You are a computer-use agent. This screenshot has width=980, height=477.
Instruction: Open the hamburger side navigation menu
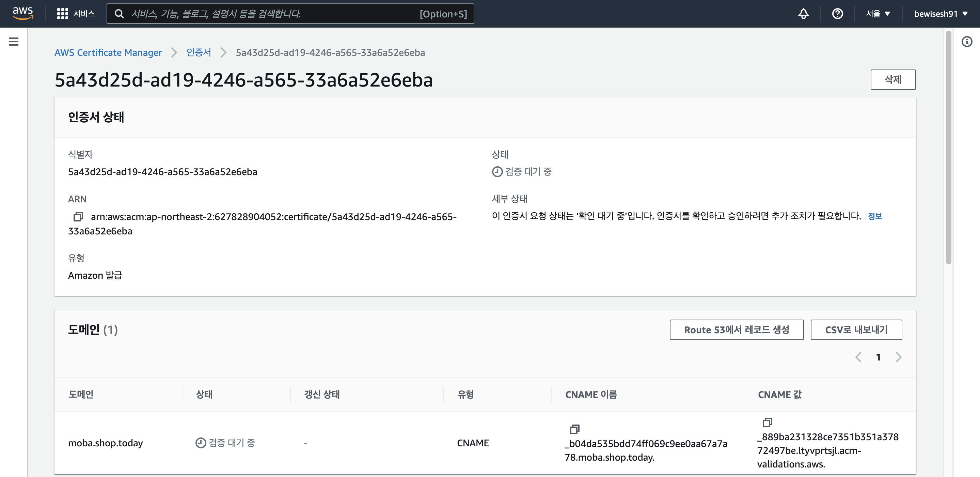coord(14,42)
